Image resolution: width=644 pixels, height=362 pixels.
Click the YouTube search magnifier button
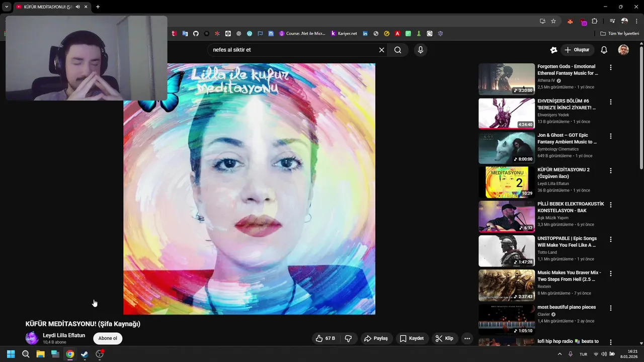point(398,50)
